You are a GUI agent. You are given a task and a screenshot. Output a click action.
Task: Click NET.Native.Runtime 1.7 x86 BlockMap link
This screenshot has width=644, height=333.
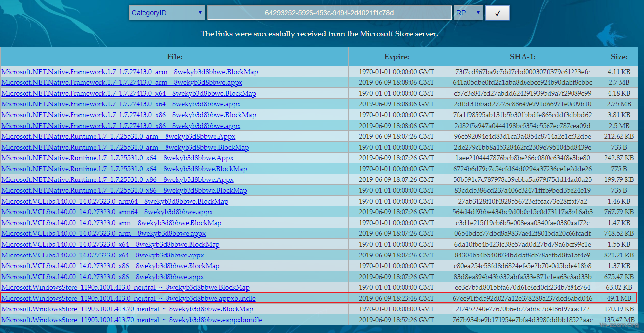pyautogui.click(x=124, y=190)
